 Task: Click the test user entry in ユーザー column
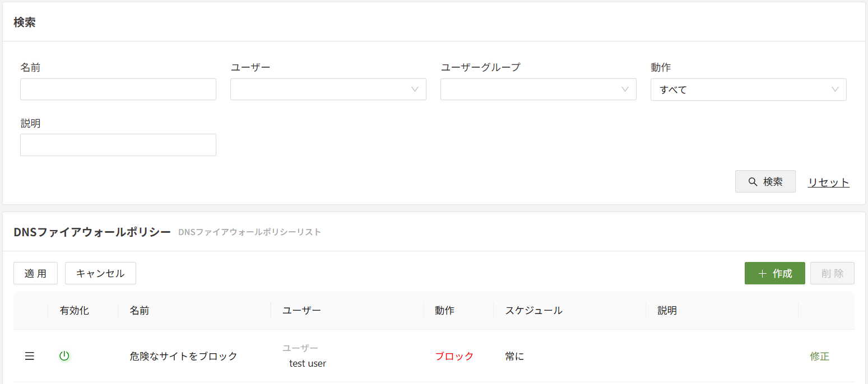click(x=307, y=363)
